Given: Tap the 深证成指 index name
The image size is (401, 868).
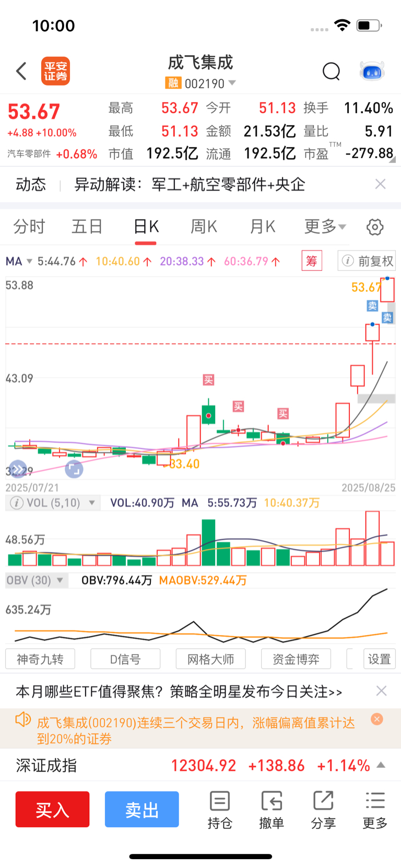Looking at the screenshot, I should coord(46,766).
